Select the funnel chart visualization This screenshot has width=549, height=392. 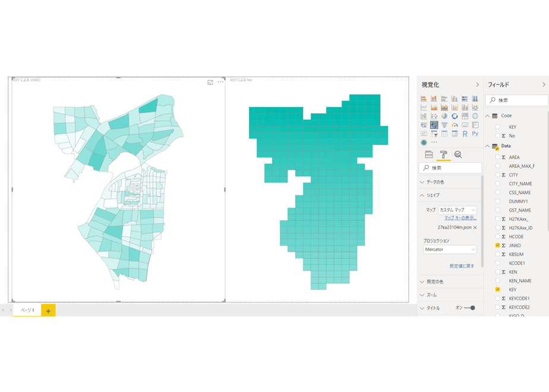(444, 125)
